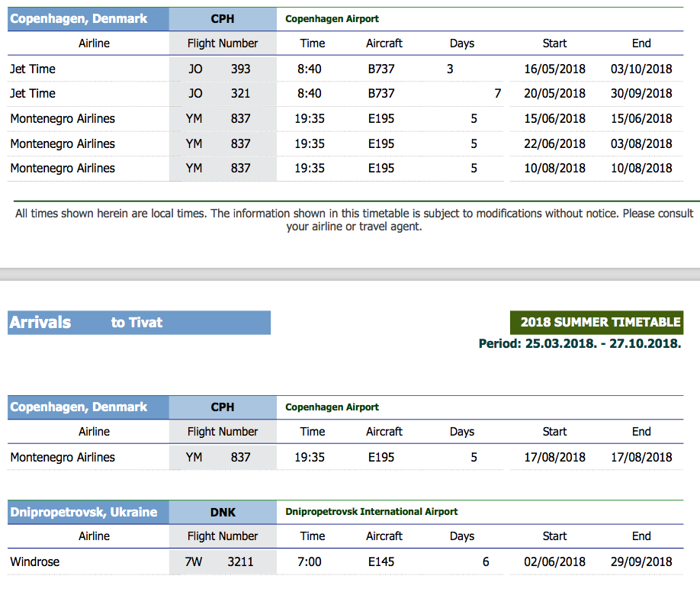Click start date "20/05/2018"
The image size is (700, 592).
[x=554, y=93]
